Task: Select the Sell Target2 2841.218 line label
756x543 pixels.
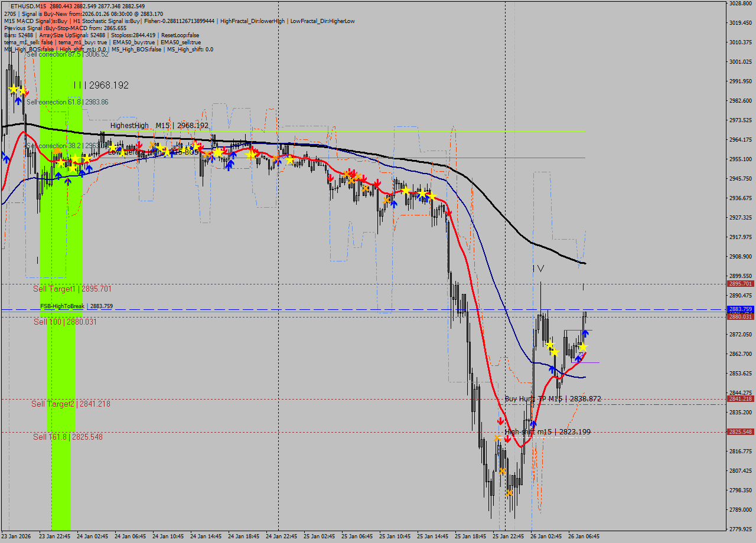Action: [x=71, y=404]
